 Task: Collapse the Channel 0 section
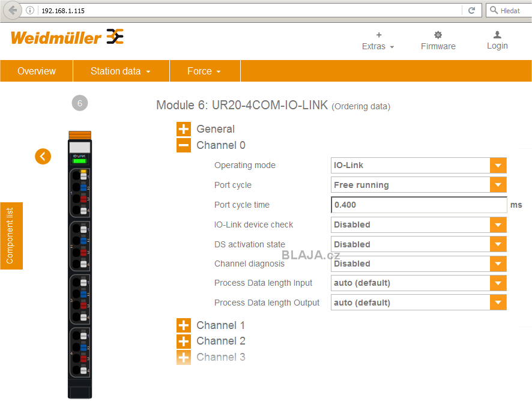(x=184, y=145)
